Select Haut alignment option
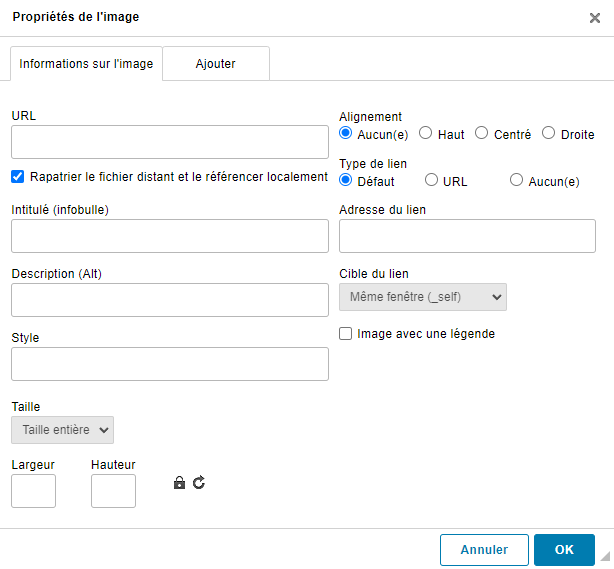Screen dimensions: 614x569 (425, 133)
